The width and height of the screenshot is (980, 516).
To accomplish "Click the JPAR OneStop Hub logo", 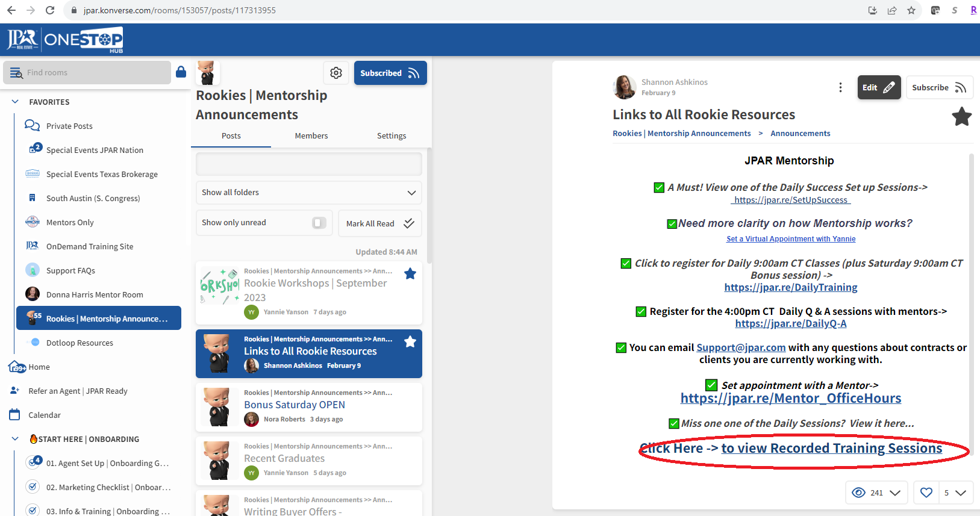I will [65, 40].
